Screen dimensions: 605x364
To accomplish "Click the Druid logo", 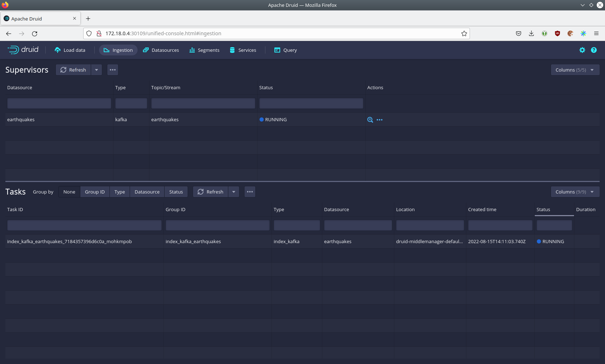I will (x=23, y=50).
